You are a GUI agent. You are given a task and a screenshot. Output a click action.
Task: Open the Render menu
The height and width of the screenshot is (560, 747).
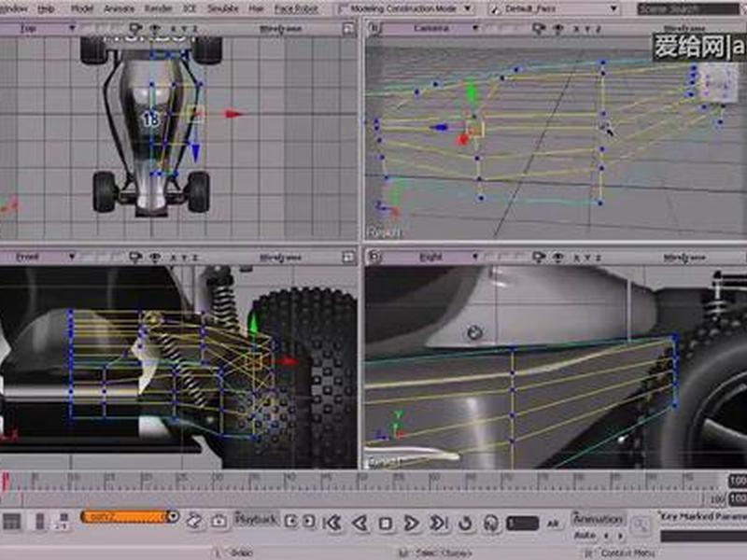[158, 8]
